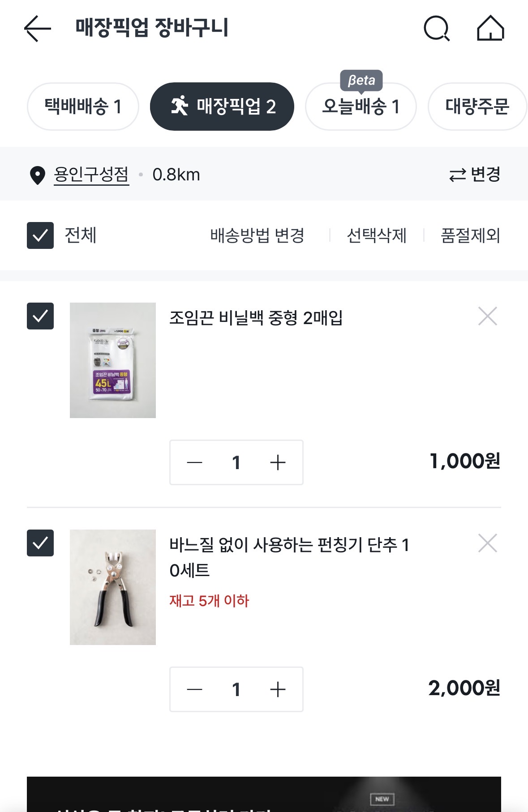Switch to the 택배배송 1 tab
This screenshot has height=812, width=528.
[83, 107]
